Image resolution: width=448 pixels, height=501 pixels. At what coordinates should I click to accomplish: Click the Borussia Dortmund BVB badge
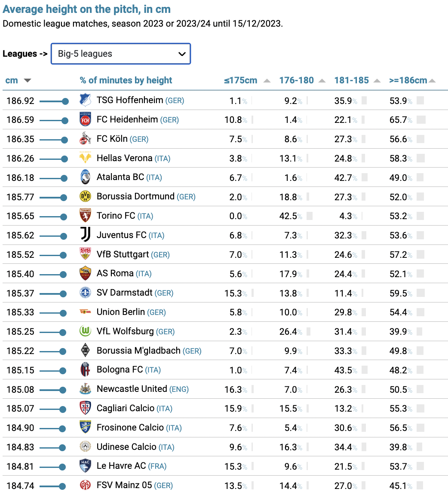(85, 196)
